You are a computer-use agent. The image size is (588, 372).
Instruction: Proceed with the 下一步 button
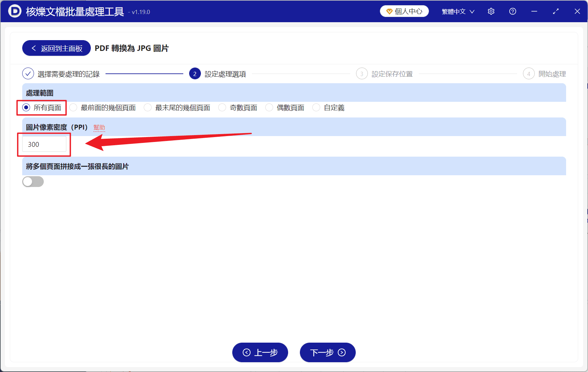tap(327, 353)
